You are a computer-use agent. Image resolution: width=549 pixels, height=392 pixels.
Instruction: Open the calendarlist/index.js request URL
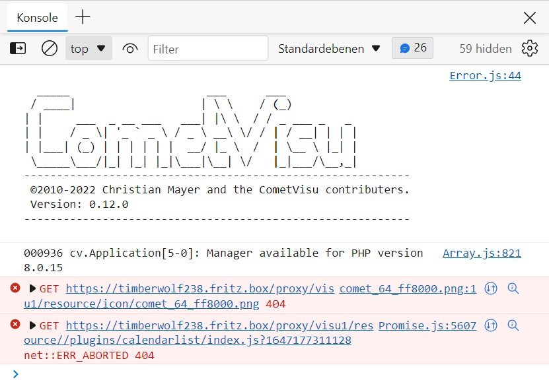click(198, 333)
